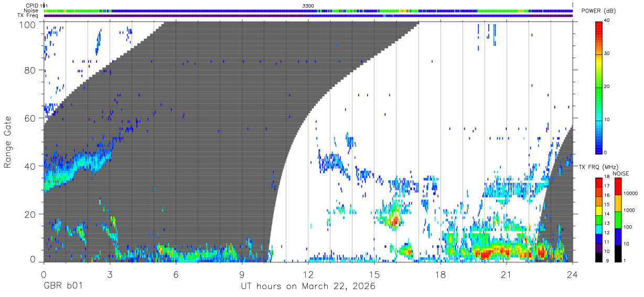This screenshot has height=297, width=644.
Task: Click the 20 tick label on Range Gate axis
Action: (x=30, y=214)
